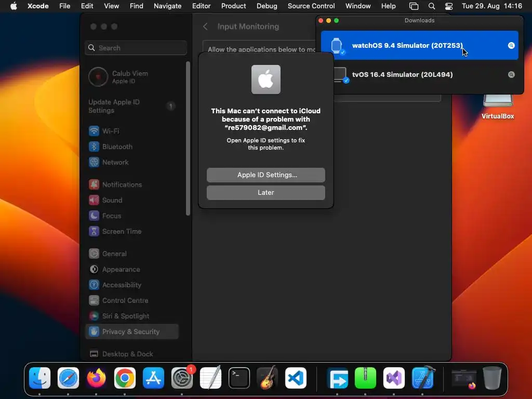This screenshot has width=532, height=399.
Task: Click the Settings sidebar scrollbar
Action: pos(188,138)
